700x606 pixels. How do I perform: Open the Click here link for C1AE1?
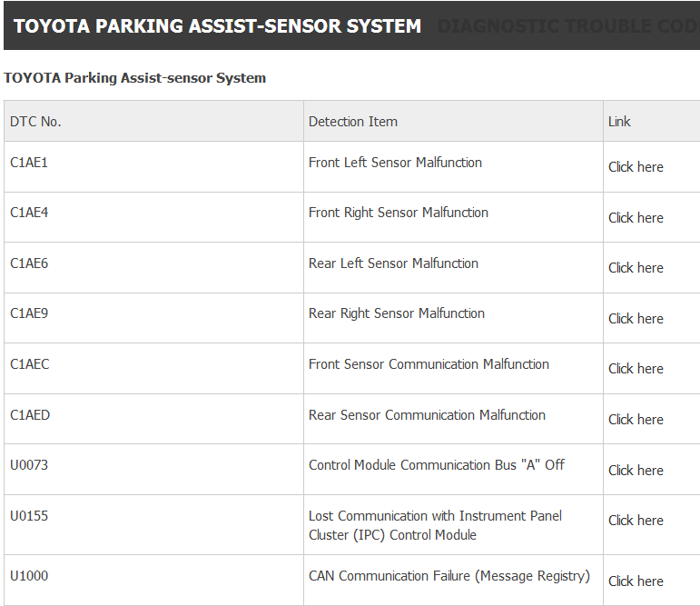[x=636, y=167]
